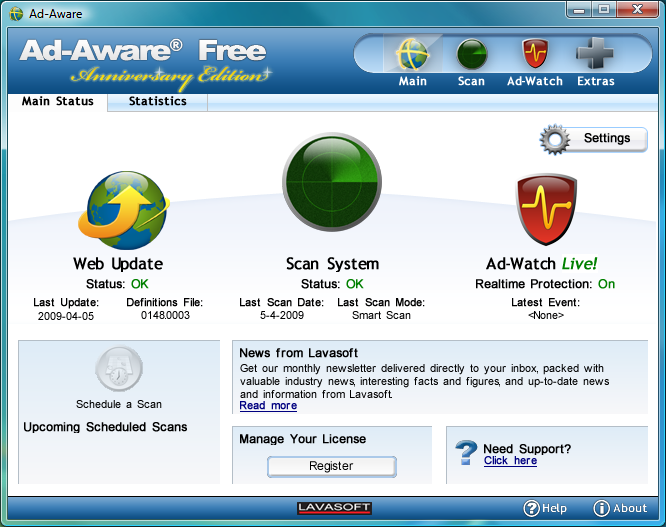666x527 pixels.
Task: Switch to the Statistics tab
Action: [158, 101]
